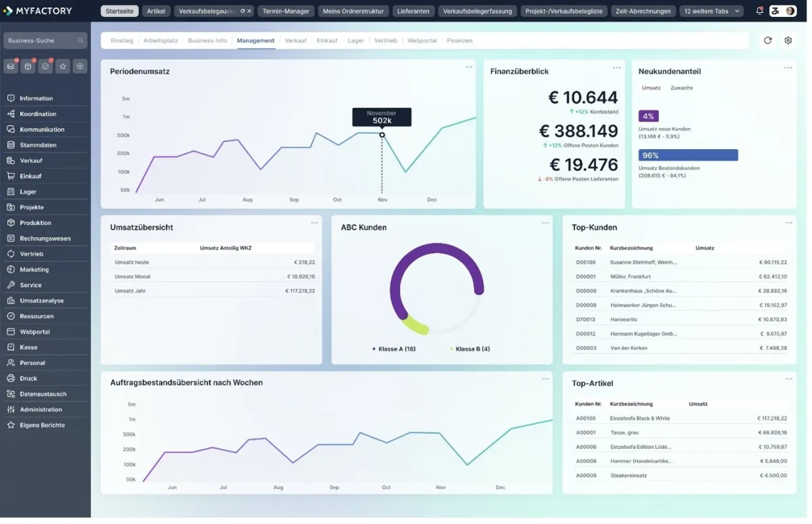Hide the November data point marker on Periodenumsatz
This screenshot has width=812, height=524.
[x=382, y=135]
